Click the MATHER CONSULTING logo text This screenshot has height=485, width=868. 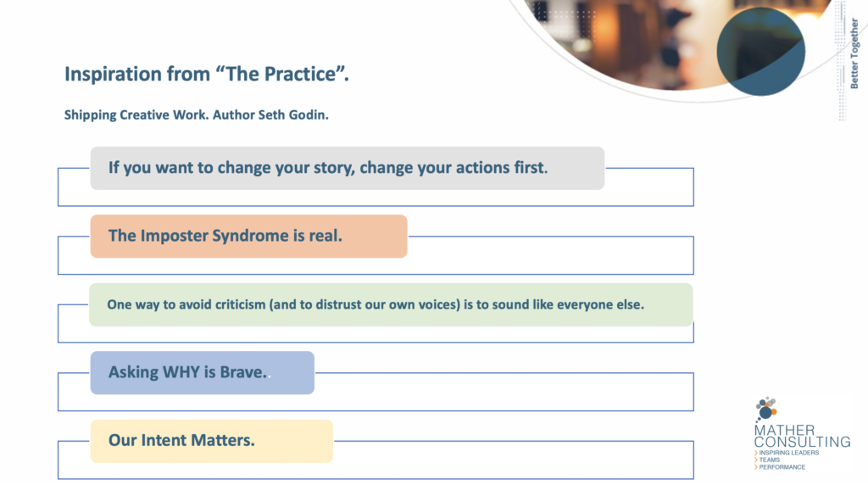(x=802, y=436)
